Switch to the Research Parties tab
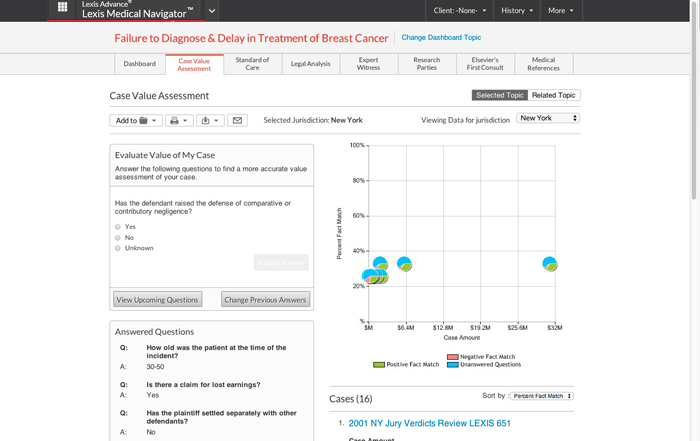This screenshot has width=700, height=441. 427,64
